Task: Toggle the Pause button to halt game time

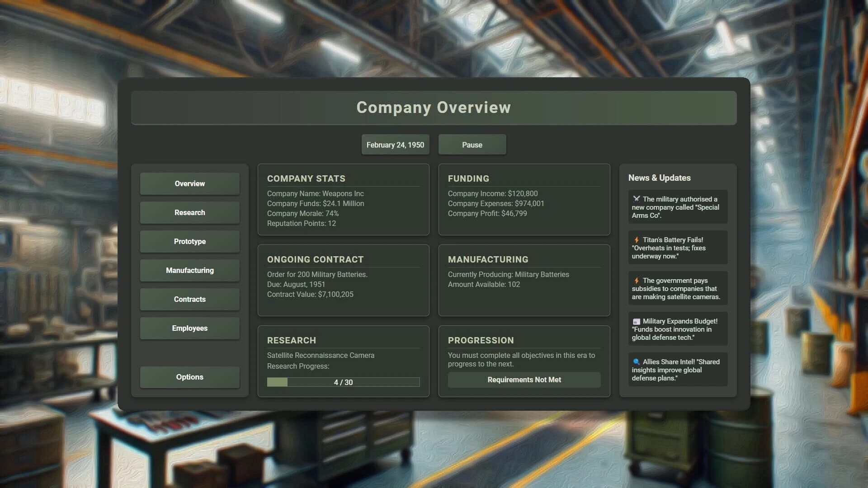Action: pyautogui.click(x=472, y=145)
